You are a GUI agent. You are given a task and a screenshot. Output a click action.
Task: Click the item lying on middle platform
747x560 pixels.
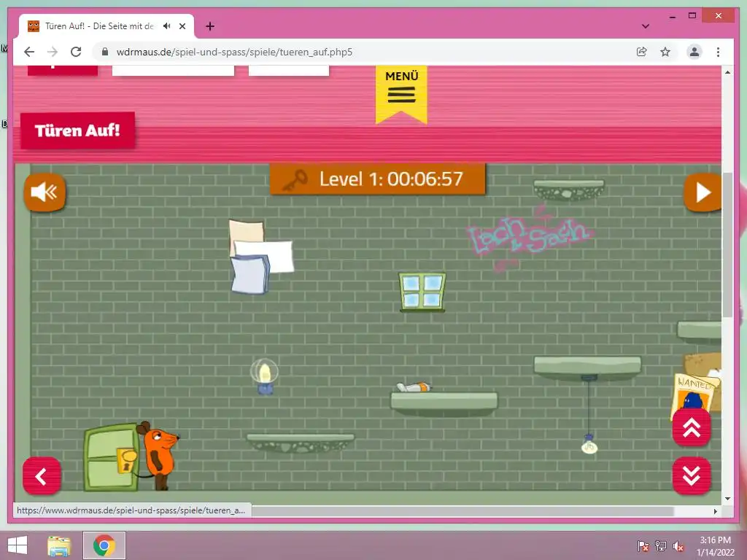coord(414,387)
